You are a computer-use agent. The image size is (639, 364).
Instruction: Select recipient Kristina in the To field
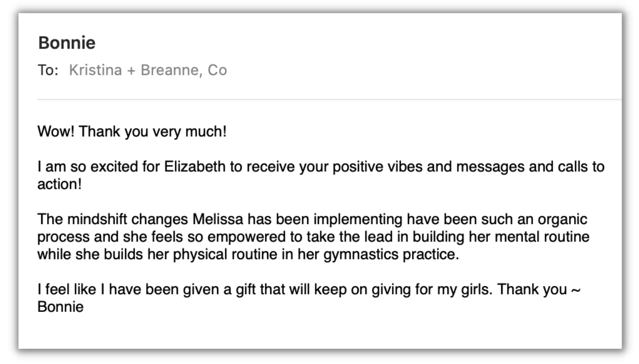[x=95, y=70]
